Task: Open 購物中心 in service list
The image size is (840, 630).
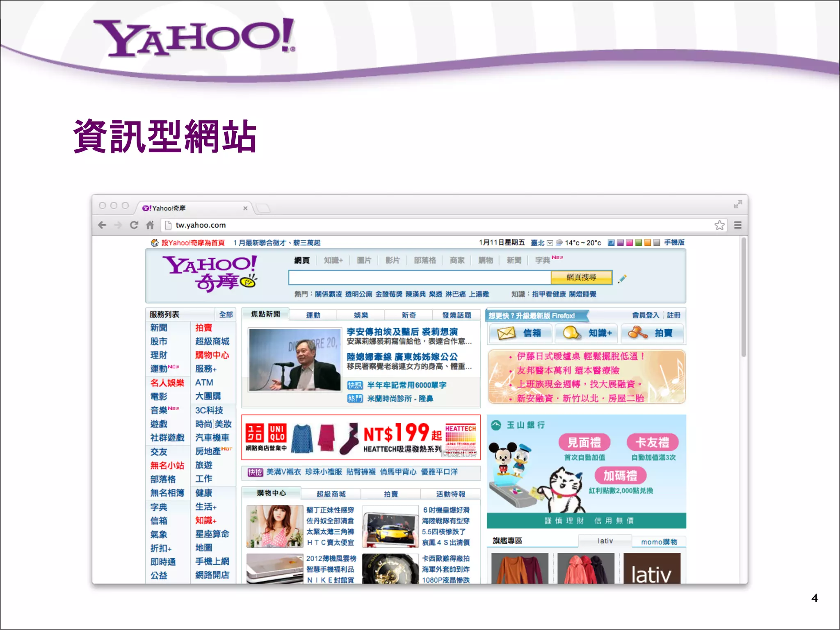Action: (212, 355)
